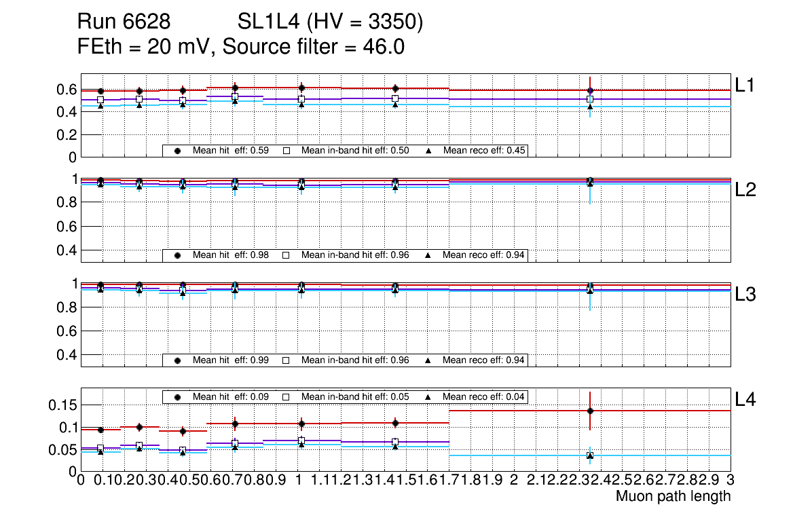Click the 'Muon path length' x-axis label
The image size is (812, 524).
click(x=673, y=496)
